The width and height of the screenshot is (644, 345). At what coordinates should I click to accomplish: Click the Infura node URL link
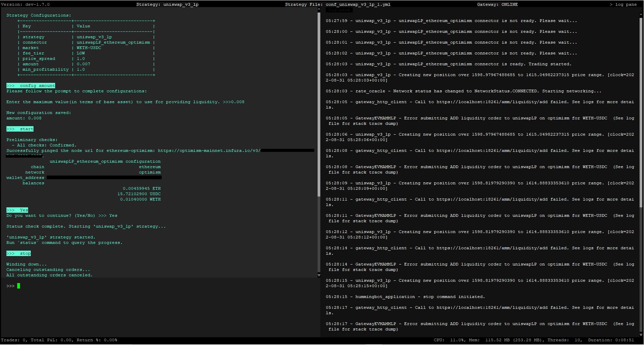[210, 151]
